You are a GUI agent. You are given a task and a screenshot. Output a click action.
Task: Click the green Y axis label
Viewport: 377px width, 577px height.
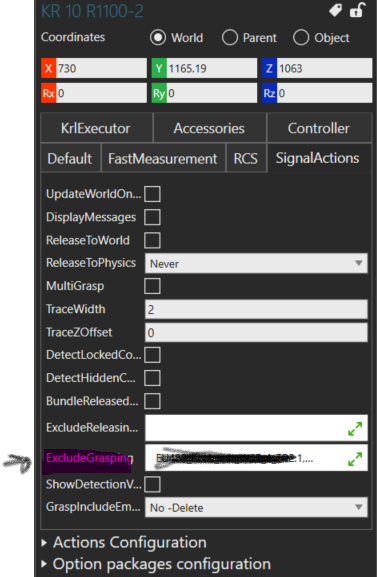(x=159, y=68)
